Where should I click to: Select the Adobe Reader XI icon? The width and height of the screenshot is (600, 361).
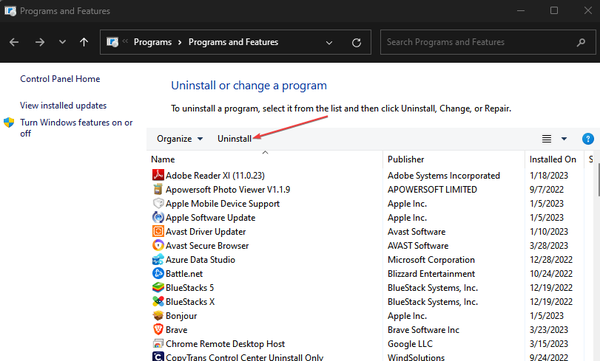tap(158, 175)
